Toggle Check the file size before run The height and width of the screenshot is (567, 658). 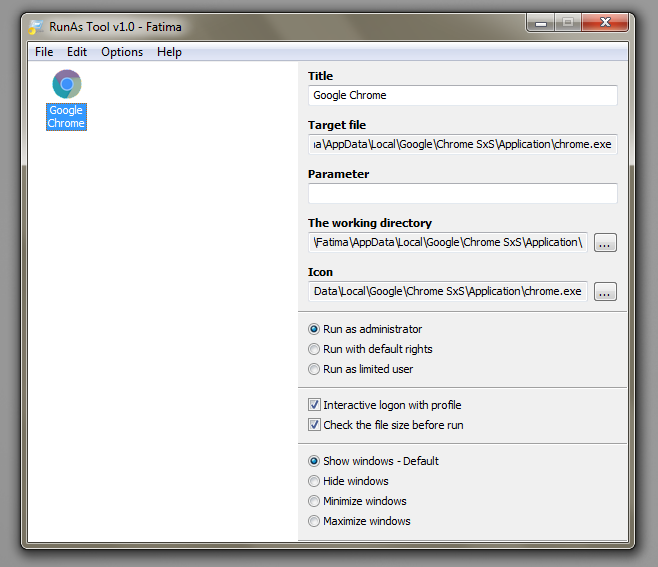[x=314, y=425]
